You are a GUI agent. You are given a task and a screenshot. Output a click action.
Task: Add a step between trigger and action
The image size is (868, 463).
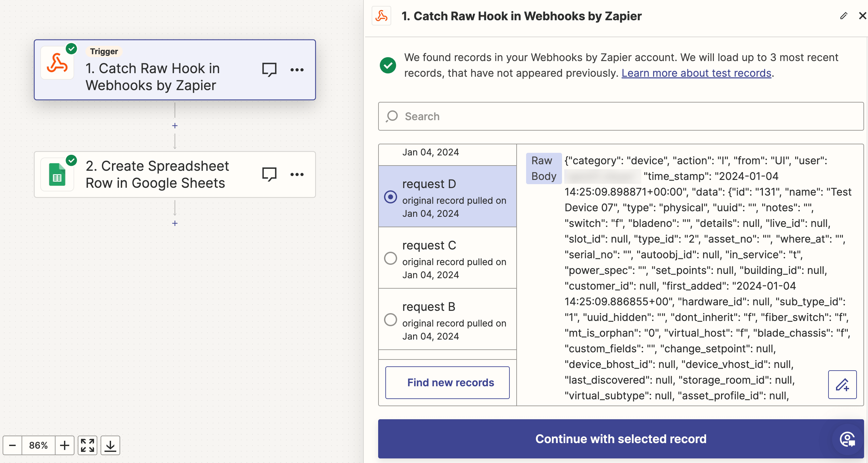175,126
